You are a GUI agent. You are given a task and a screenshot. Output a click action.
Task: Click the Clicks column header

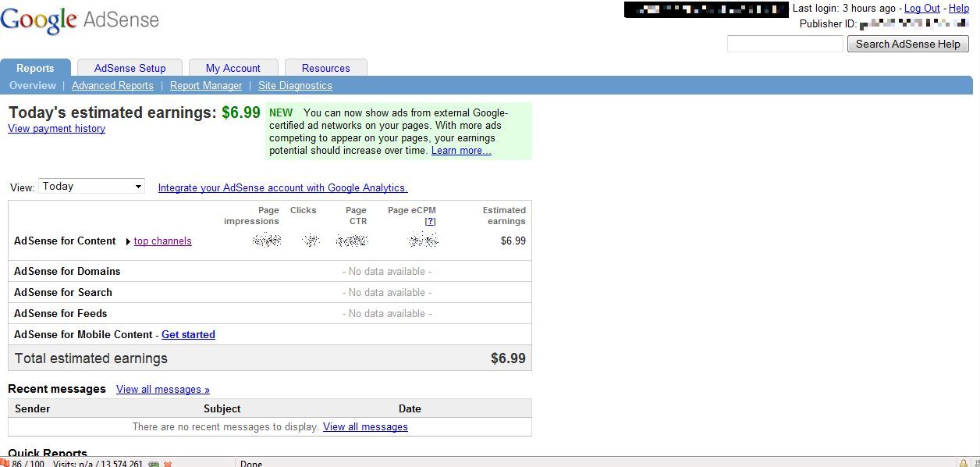pyautogui.click(x=304, y=210)
